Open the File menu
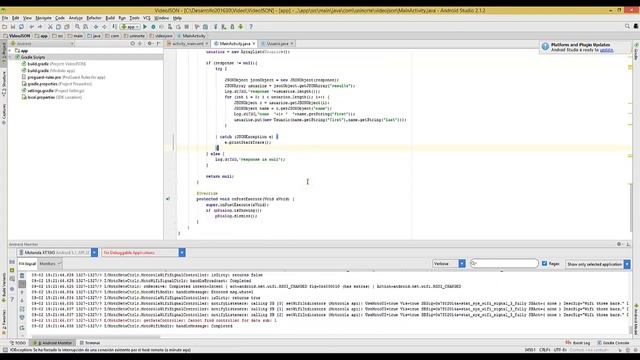The image size is (640, 360). pos(5,18)
